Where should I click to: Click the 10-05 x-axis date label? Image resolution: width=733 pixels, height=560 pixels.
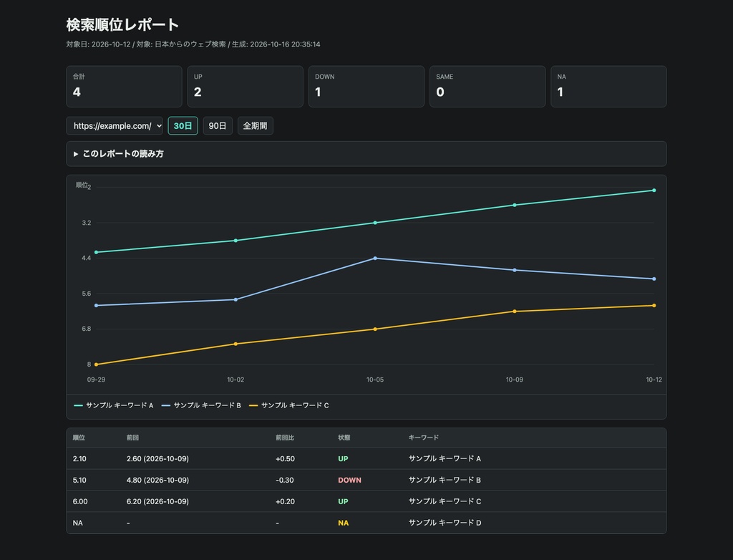click(x=375, y=380)
